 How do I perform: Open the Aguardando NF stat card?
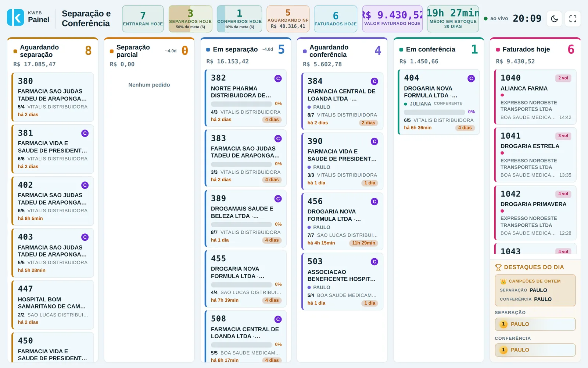point(288,19)
